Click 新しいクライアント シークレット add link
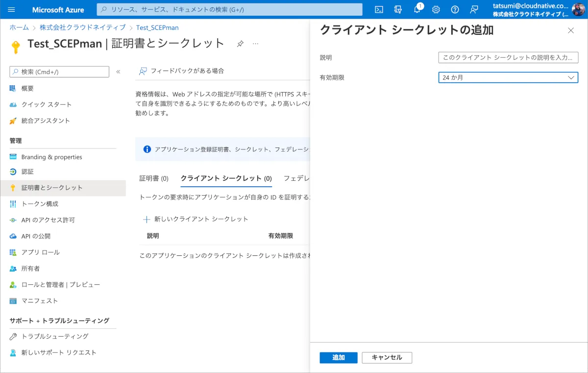 point(196,219)
